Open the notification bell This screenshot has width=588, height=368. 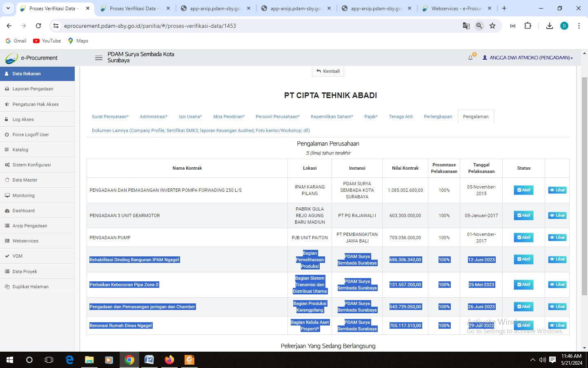click(x=470, y=58)
